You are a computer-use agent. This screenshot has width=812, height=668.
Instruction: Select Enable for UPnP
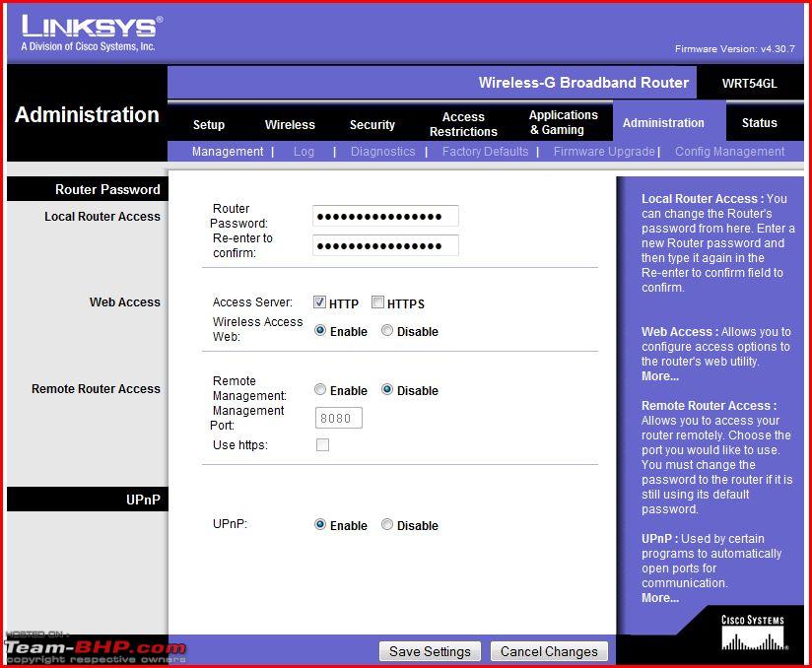(320, 524)
